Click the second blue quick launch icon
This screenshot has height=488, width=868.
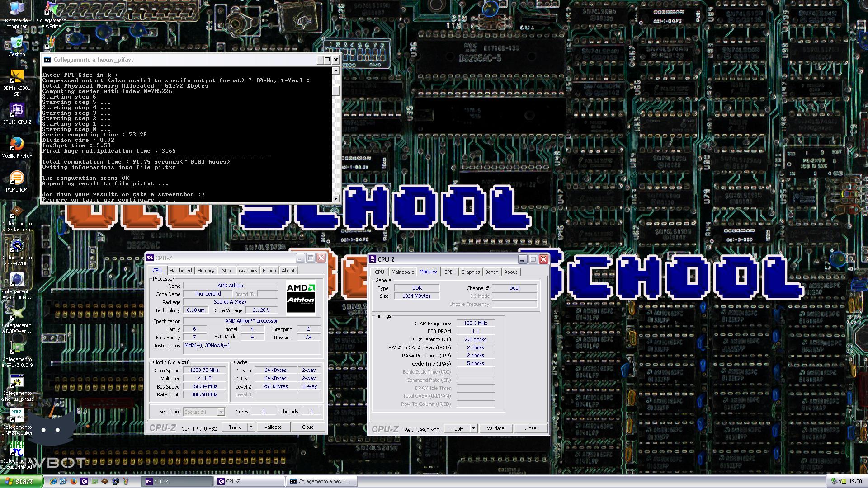click(x=63, y=481)
